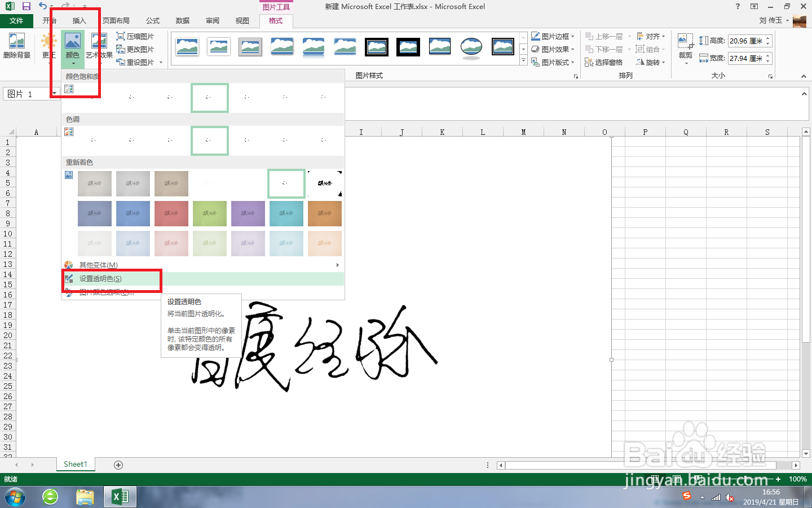
Task: Select the currently highlighted washout recolor variant
Action: 286,183
